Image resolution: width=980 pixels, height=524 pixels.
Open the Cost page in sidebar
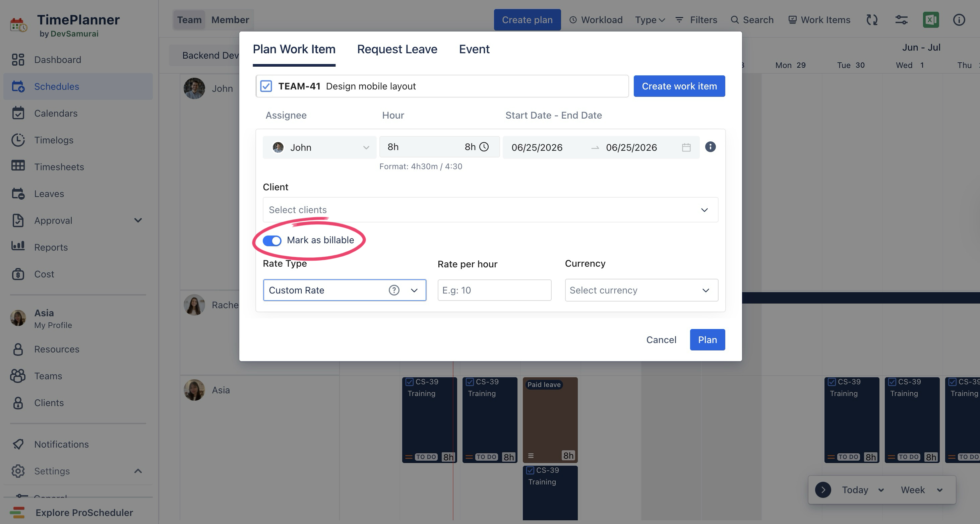click(44, 274)
